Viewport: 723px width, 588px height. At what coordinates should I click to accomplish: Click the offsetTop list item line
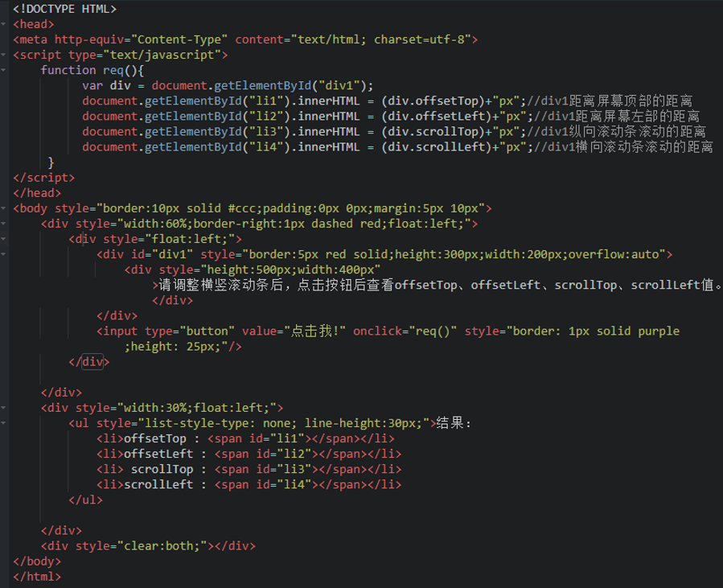[x=246, y=438]
